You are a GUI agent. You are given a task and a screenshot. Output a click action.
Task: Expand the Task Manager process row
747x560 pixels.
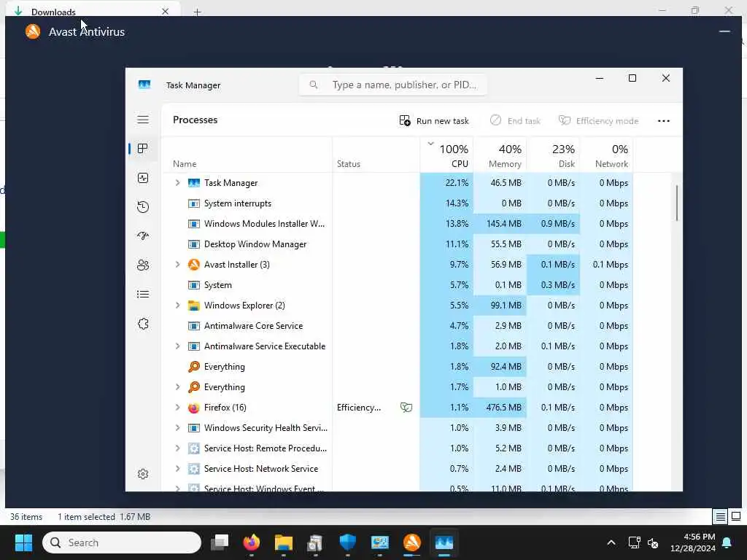tap(178, 183)
